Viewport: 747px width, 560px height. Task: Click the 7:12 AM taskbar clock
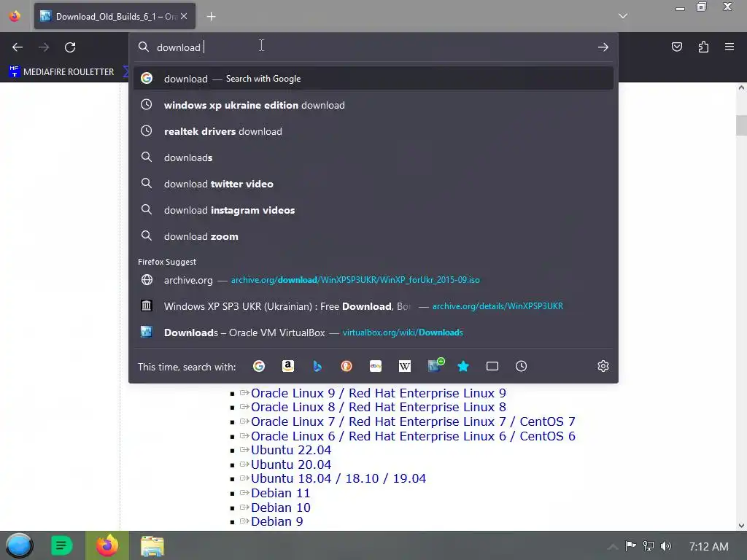(708, 547)
